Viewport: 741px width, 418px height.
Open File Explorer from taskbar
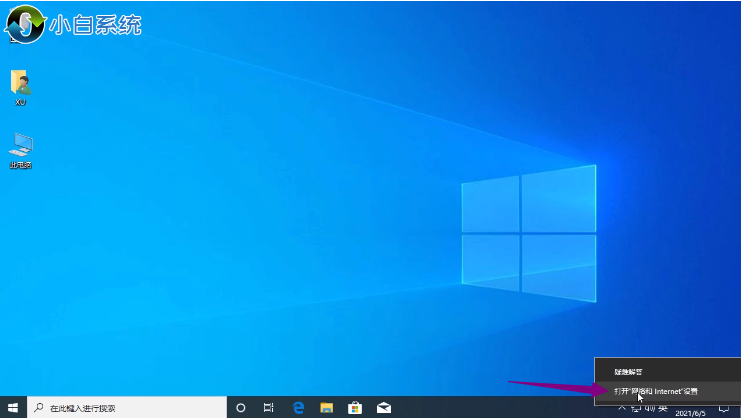[327, 408]
